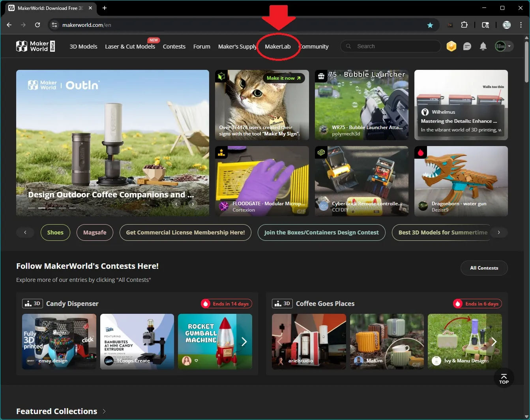Open Dragonborn water gun model
The image size is (530, 420).
pyautogui.click(x=461, y=181)
